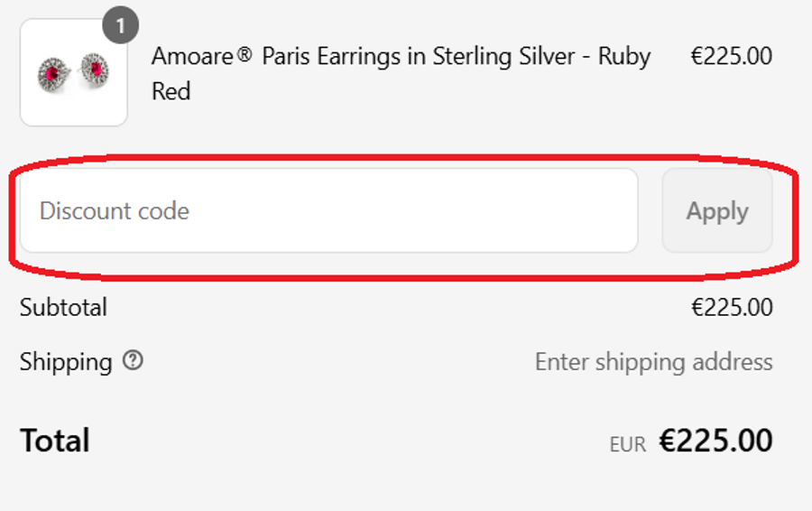
Task: Click the Shipping label text
Action: click(x=66, y=362)
